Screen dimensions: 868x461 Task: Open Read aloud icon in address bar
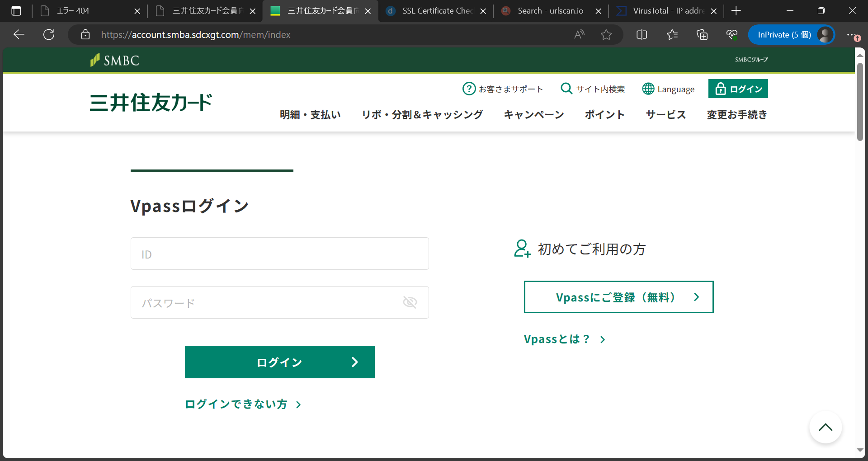(579, 34)
